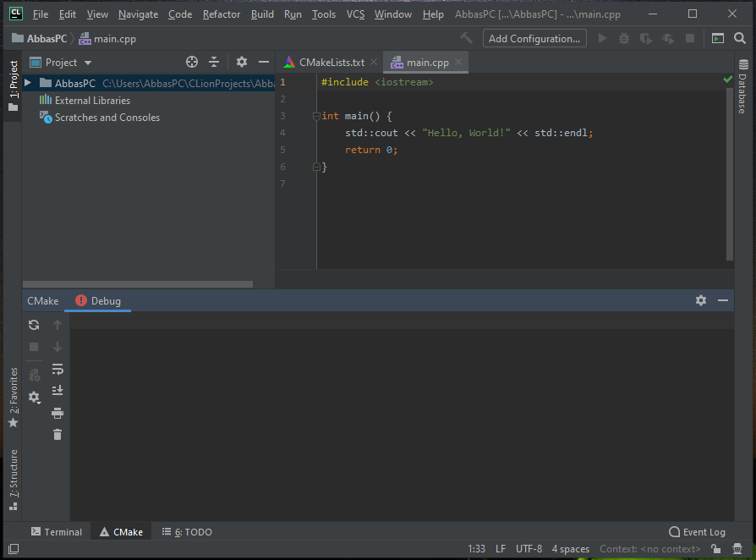Screen dimensions: 756x560
Task: Open the Database side panel
Action: [743, 85]
